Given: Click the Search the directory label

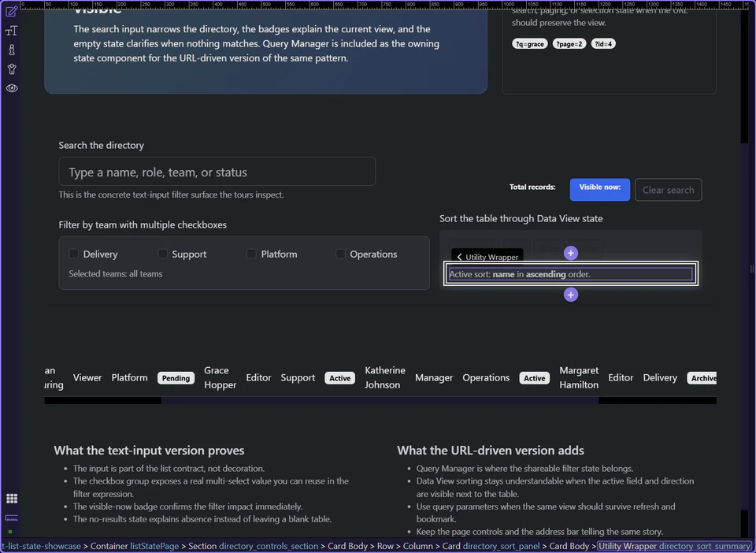Looking at the screenshot, I should click(x=102, y=145).
